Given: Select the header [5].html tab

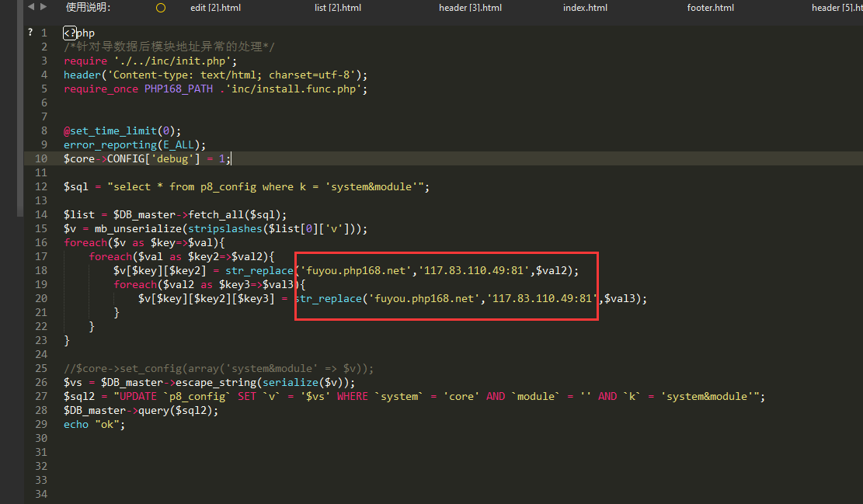Looking at the screenshot, I should click(837, 8).
